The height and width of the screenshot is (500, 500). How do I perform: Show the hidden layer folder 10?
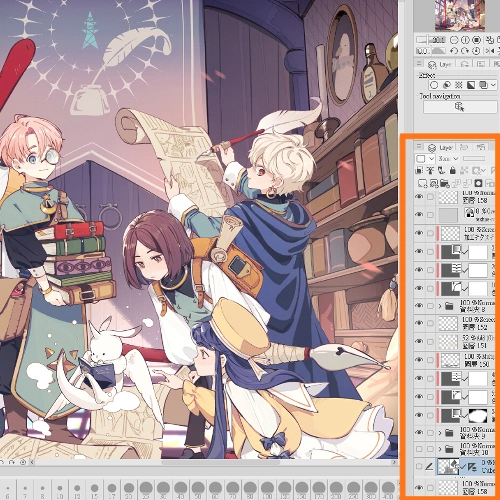[419, 449]
